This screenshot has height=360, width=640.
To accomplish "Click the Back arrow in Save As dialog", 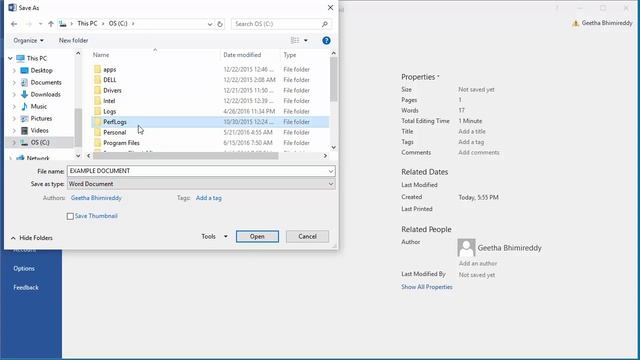I will pyautogui.click(x=14, y=24).
